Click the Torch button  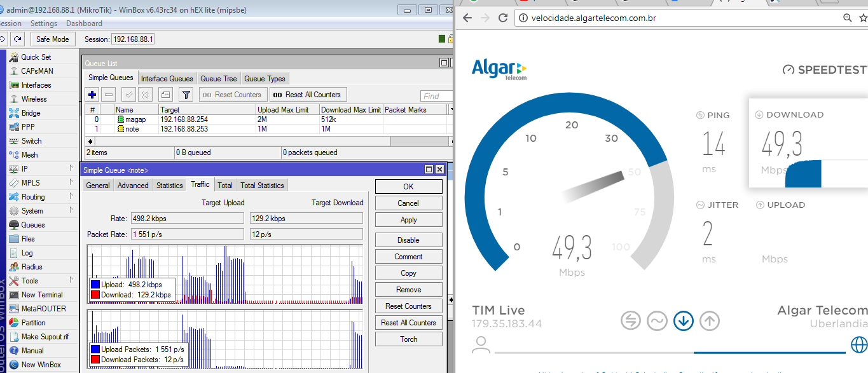point(408,339)
